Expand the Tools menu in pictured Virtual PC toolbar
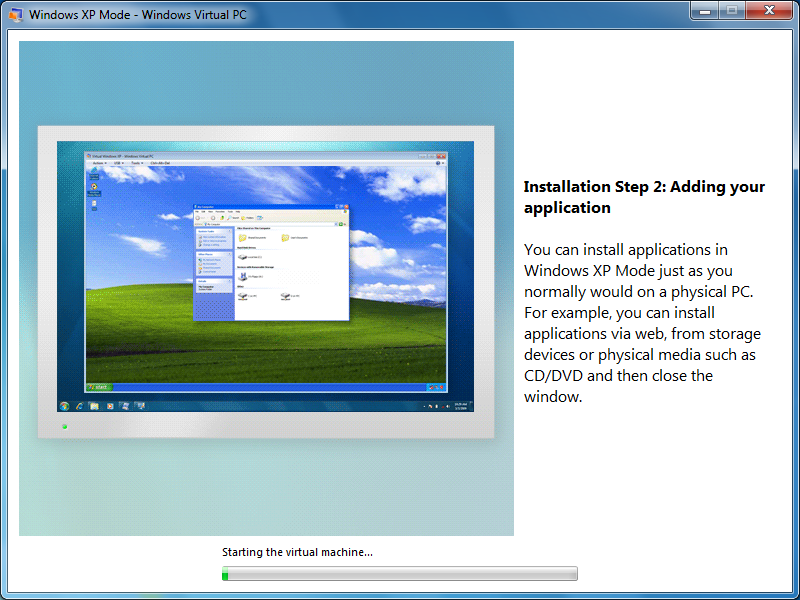800x600 pixels. [x=135, y=162]
